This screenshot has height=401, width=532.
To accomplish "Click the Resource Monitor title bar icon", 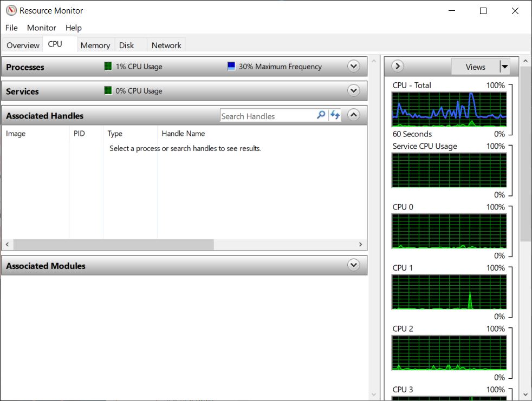I will coord(11,11).
